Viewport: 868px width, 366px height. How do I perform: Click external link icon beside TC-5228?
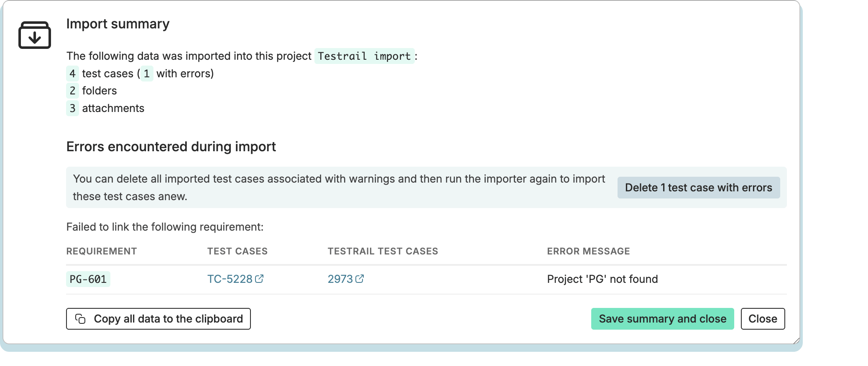(x=259, y=279)
